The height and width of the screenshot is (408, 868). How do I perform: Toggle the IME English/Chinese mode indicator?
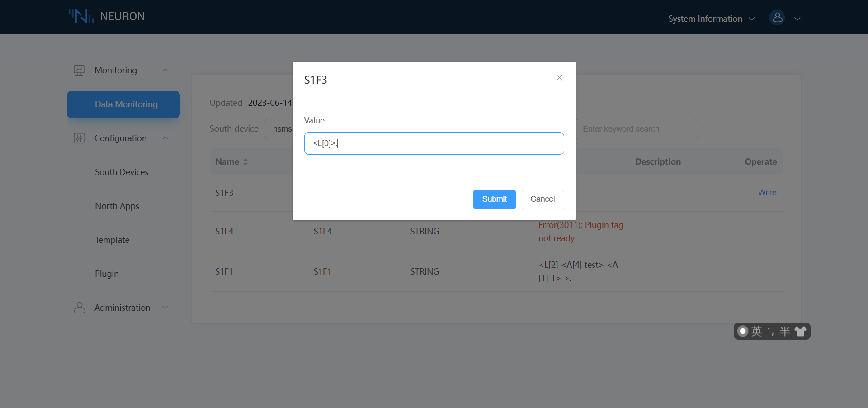(x=756, y=331)
